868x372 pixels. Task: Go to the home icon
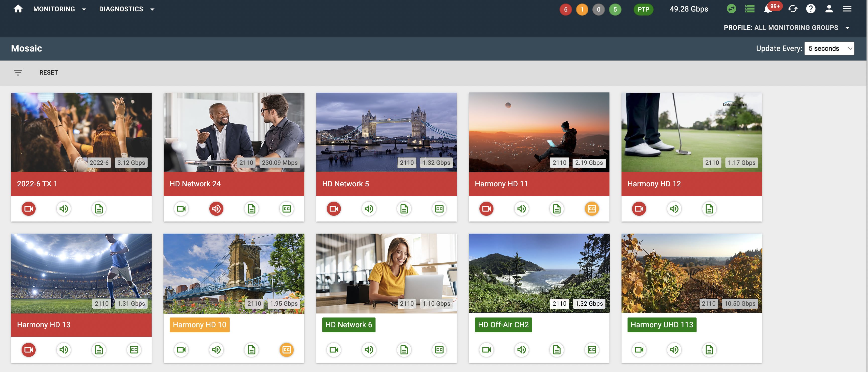click(x=18, y=9)
